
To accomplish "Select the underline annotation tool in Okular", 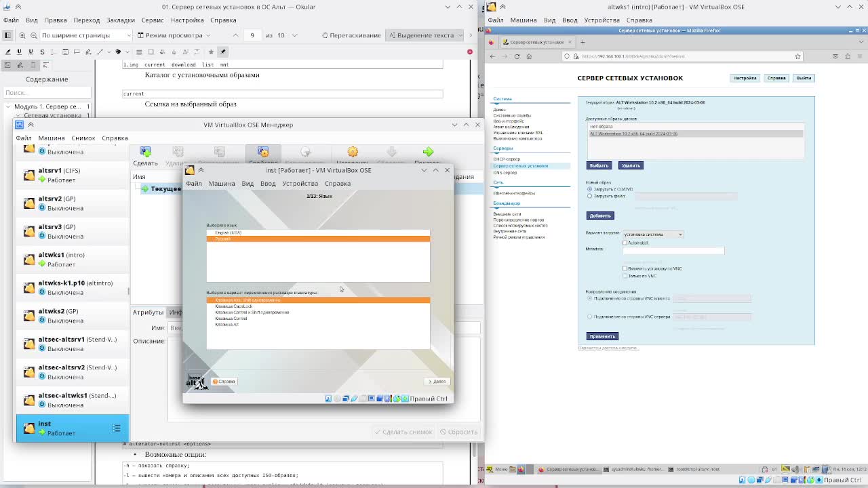I will pos(19,52).
